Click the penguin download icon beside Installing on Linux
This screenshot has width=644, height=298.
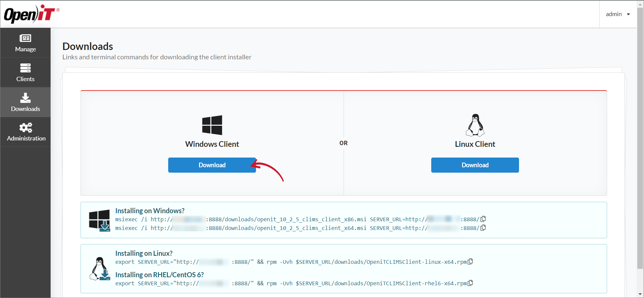pyautogui.click(x=100, y=269)
